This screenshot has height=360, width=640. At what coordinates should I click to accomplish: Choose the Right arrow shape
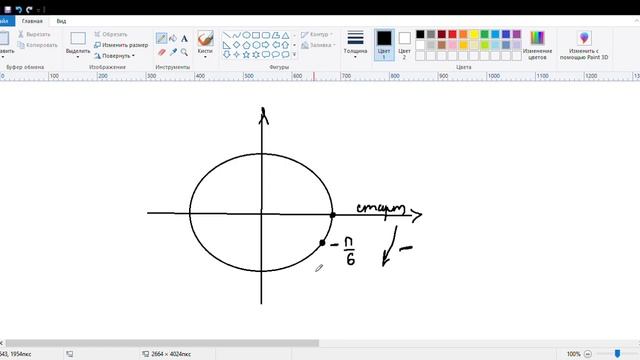[x=266, y=45]
